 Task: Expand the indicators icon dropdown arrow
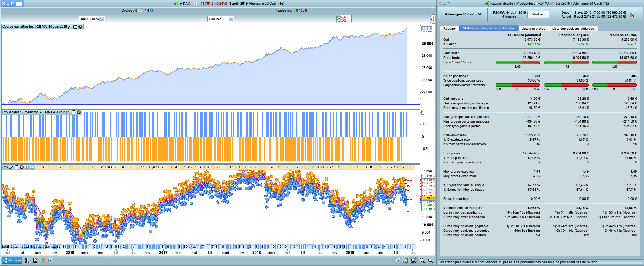(349, 19)
